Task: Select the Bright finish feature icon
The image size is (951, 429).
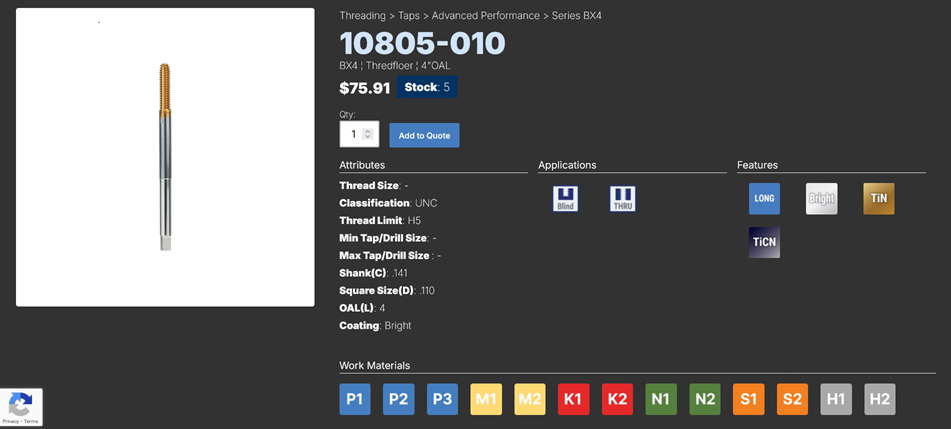Action: [821, 199]
